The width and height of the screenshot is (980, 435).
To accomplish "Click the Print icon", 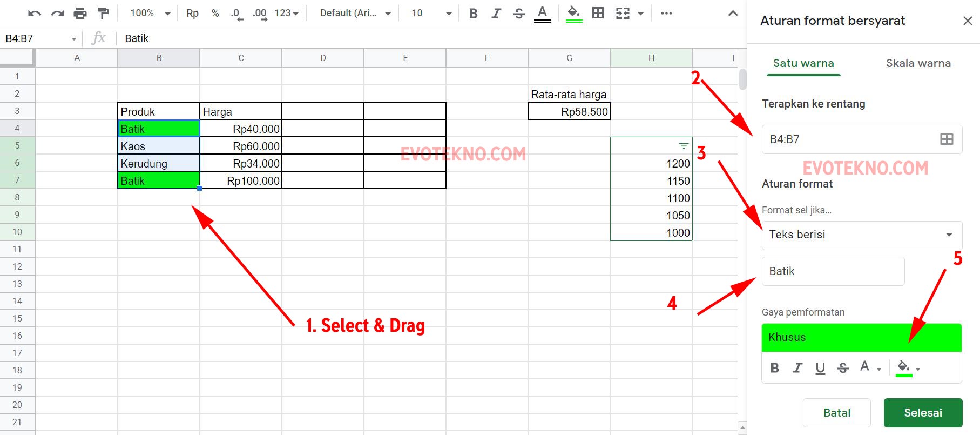I will coord(80,14).
